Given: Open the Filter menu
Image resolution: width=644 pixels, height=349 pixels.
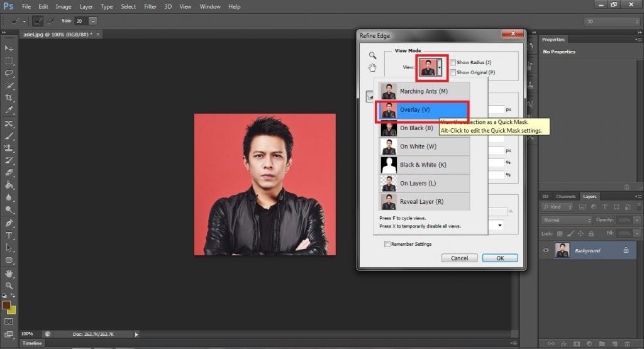Looking at the screenshot, I should [x=150, y=6].
